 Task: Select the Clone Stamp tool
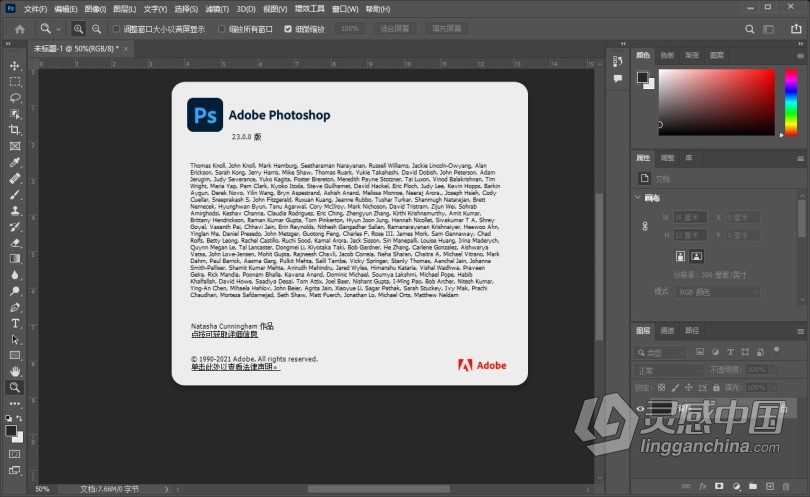click(x=14, y=211)
